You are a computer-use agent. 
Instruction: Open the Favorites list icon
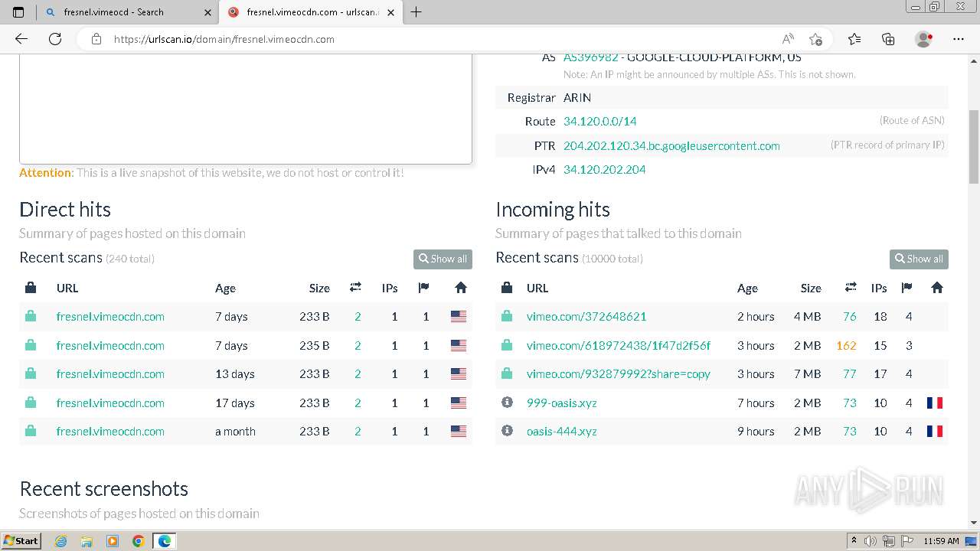click(854, 39)
